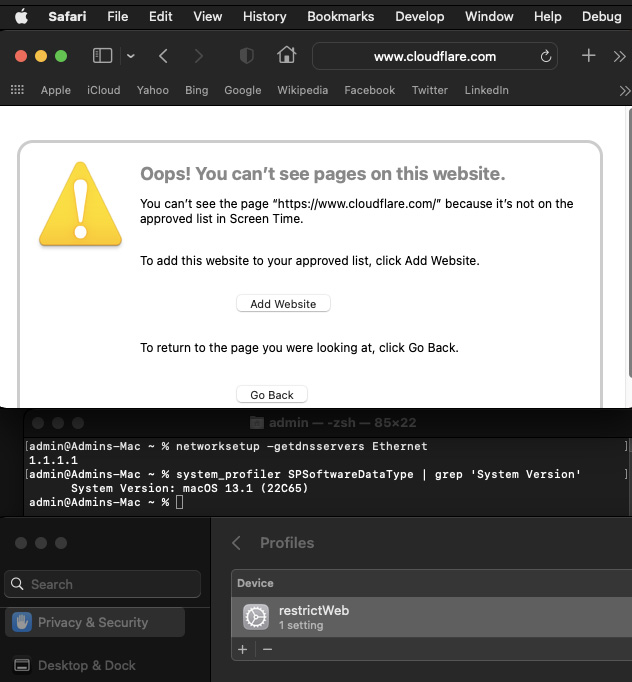Click the '1.1.1.1' DNS output line
Screen dimensions: 632x682
[53, 460]
